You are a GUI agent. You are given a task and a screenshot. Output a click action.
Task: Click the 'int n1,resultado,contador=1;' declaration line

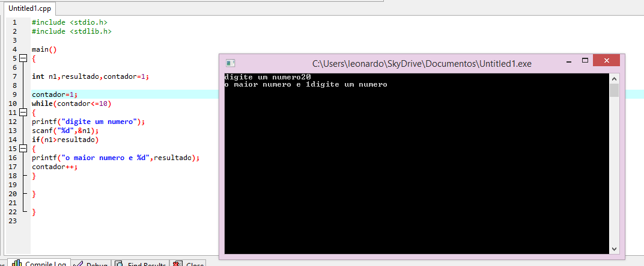tap(90, 76)
